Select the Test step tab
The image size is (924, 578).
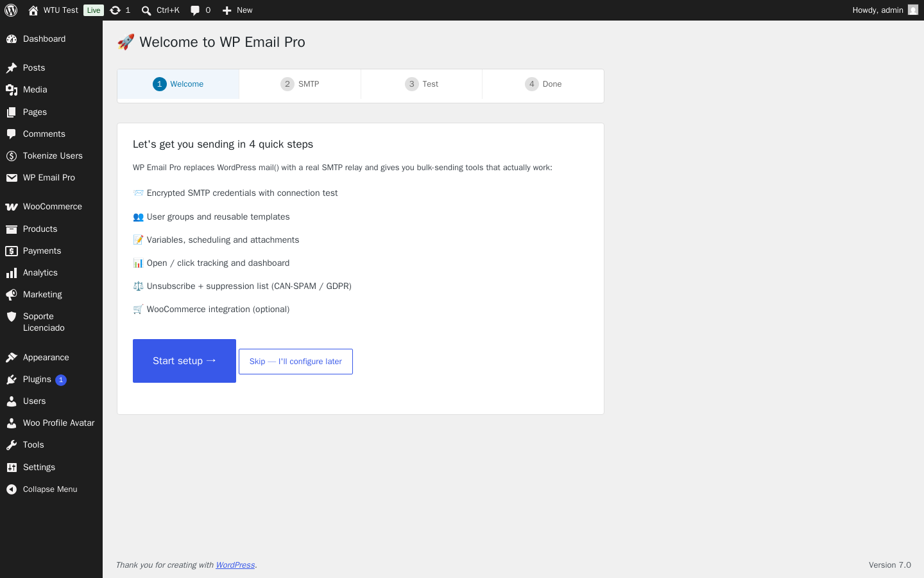pyautogui.click(x=422, y=84)
